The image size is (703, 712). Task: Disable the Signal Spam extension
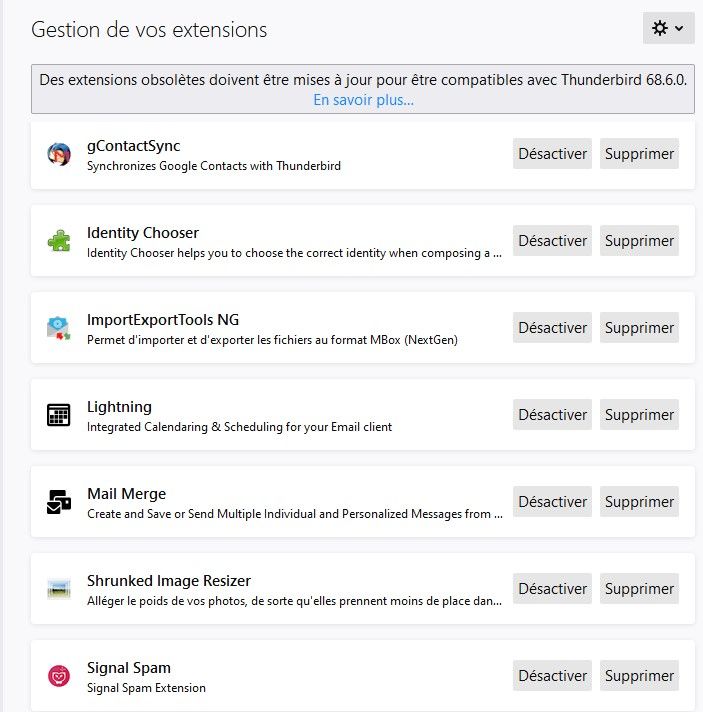pyautogui.click(x=552, y=676)
